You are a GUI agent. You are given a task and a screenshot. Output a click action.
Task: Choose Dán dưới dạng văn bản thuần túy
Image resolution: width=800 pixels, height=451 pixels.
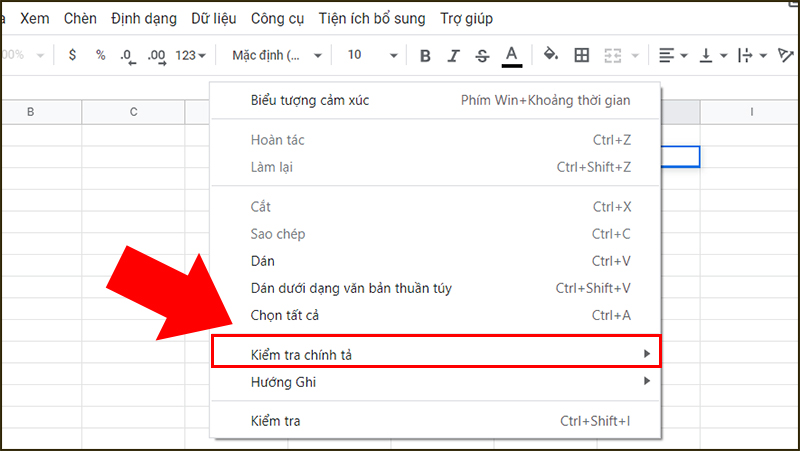tap(436, 288)
